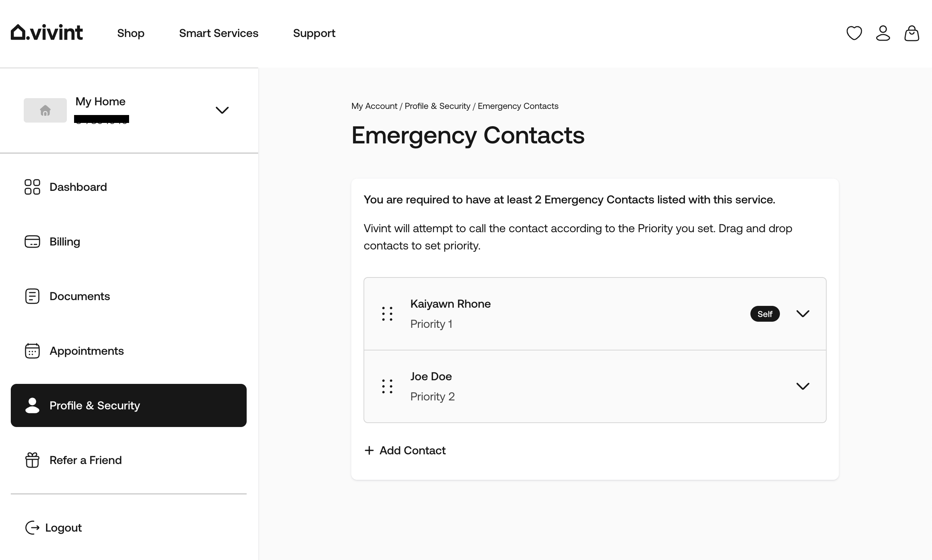Click the Logout arrow icon
932x560 pixels.
pyautogui.click(x=32, y=528)
